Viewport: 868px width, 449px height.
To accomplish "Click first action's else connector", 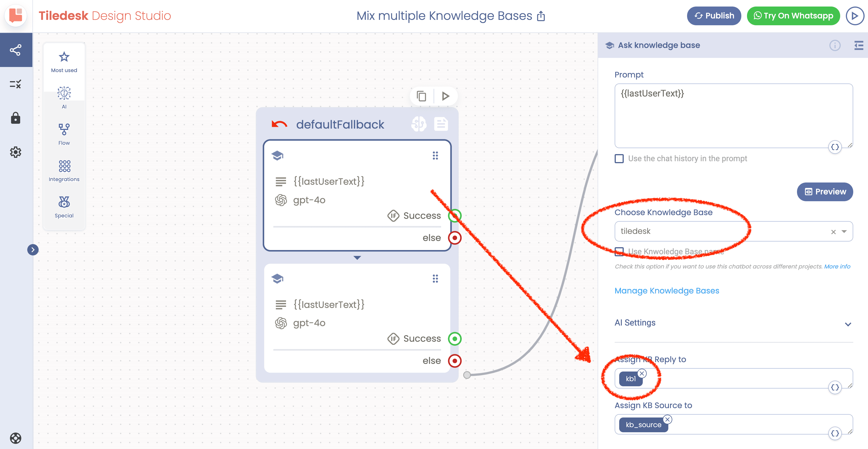I will [x=454, y=238].
